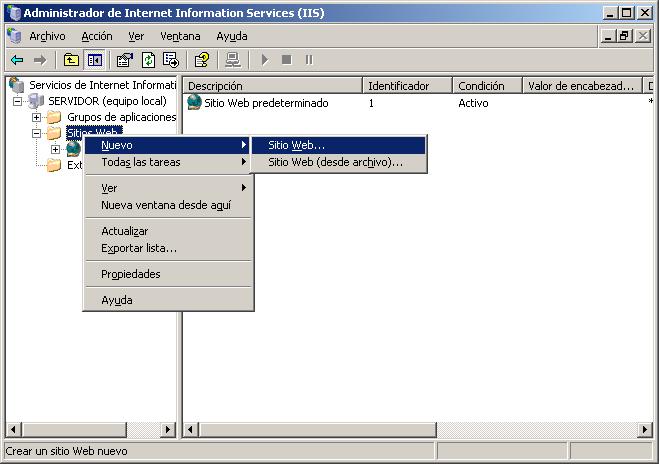Viewport: 659px width, 464px height.
Task: Open the Ventana menu
Action: 180,37
